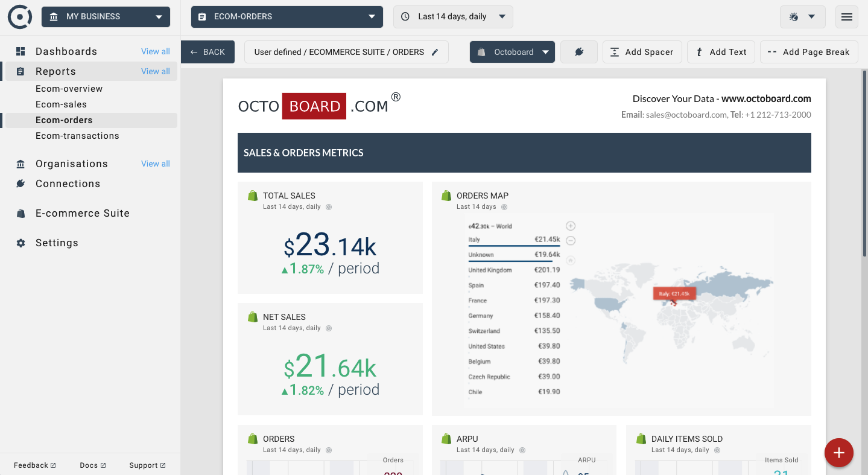Click View all next to Dashboards
The width and height of the screenshot is (868, 475).
(156, 51)
